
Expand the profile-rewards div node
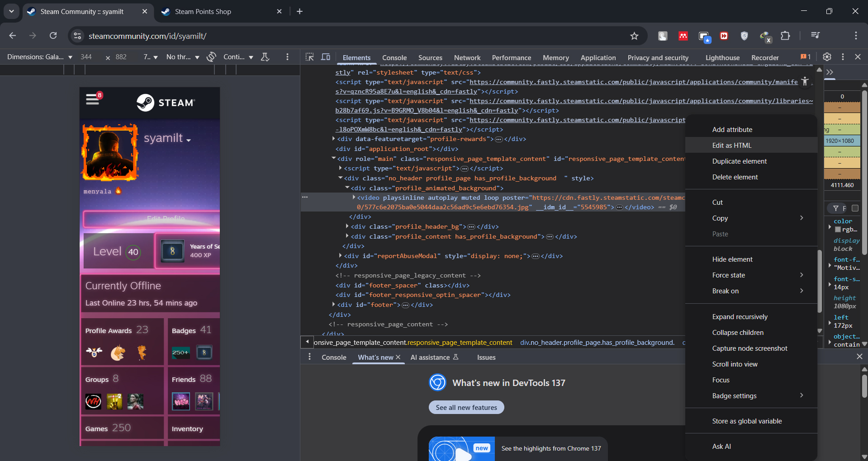click(334, 139)
